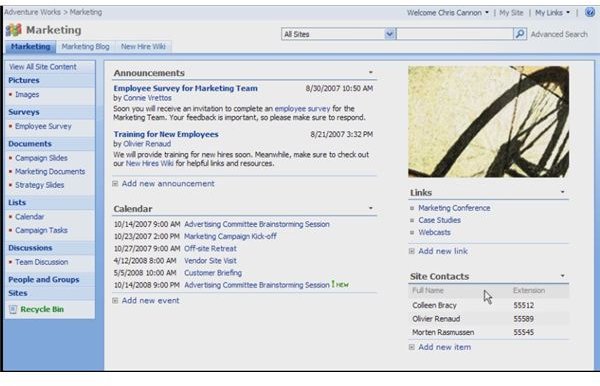Click the plus icon beside Add new event
The width and height of the screenshot is (600, 386).
(x=115, y=301)
